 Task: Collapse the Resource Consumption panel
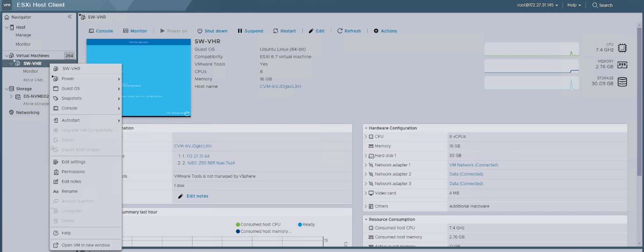click(366, 220)
